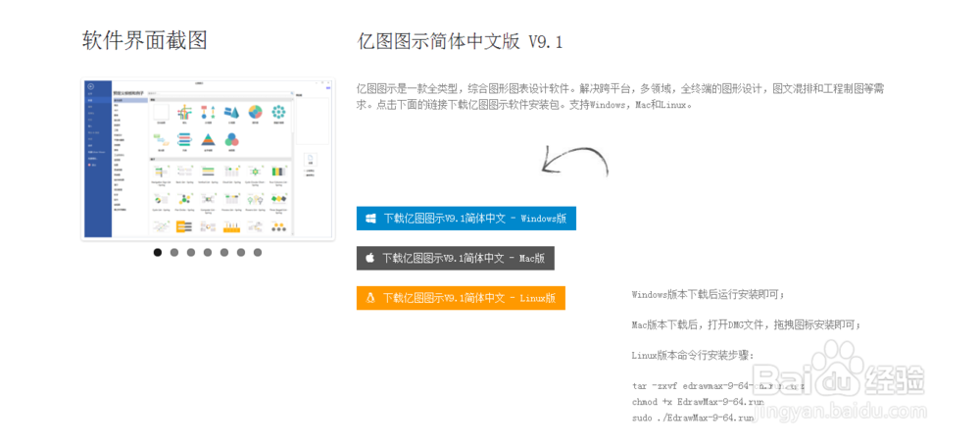980x444 pixels.
Task: Click the Linux penguin icon on orange button
Action: coord(370,298)
